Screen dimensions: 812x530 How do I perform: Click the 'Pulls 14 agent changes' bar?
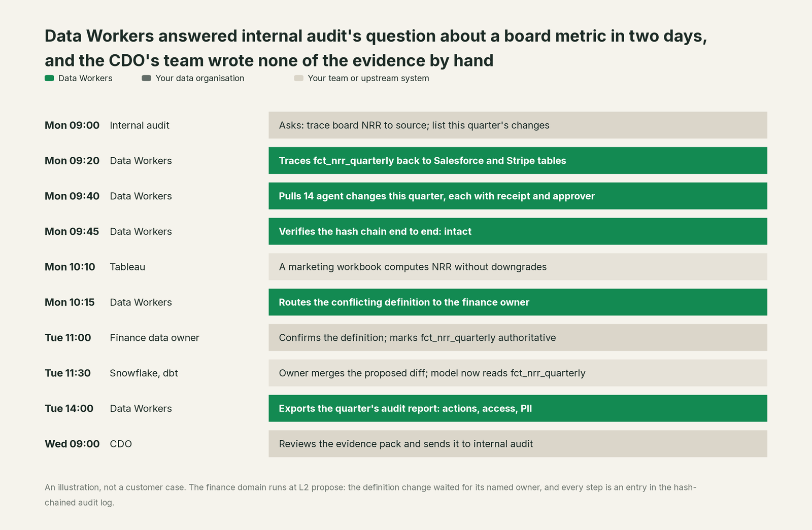click(x=518, y=196)
